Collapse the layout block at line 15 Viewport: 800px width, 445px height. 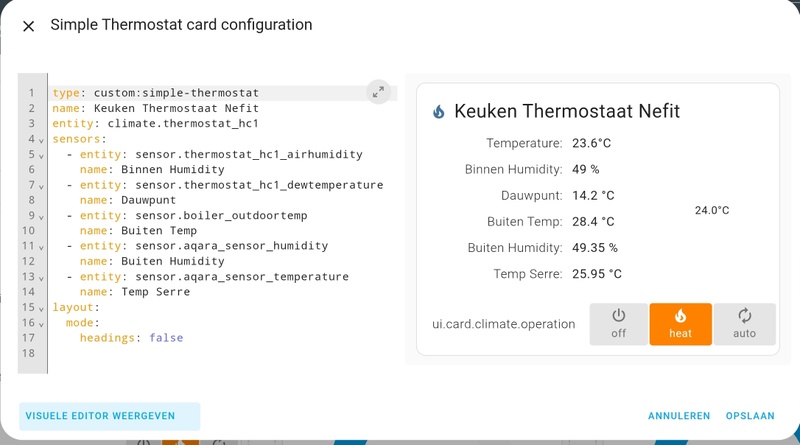point(41,308)
